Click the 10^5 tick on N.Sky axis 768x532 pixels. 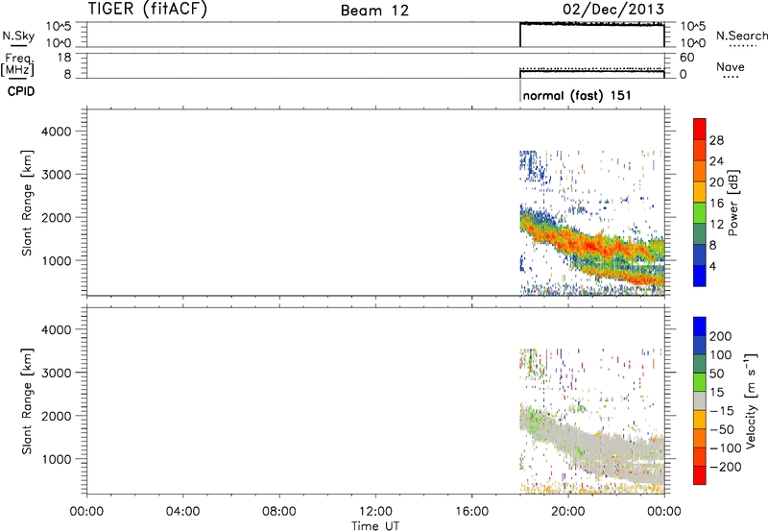click(59, 26)
